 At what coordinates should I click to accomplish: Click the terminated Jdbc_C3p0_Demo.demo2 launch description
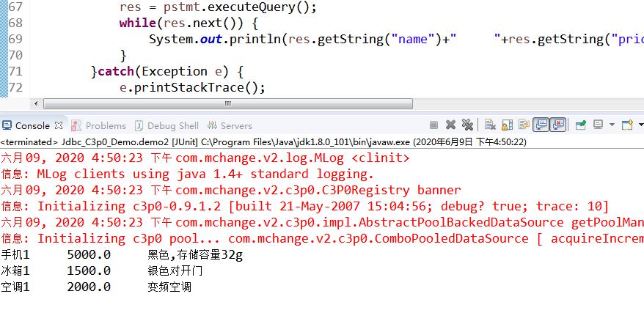[263, 142]
